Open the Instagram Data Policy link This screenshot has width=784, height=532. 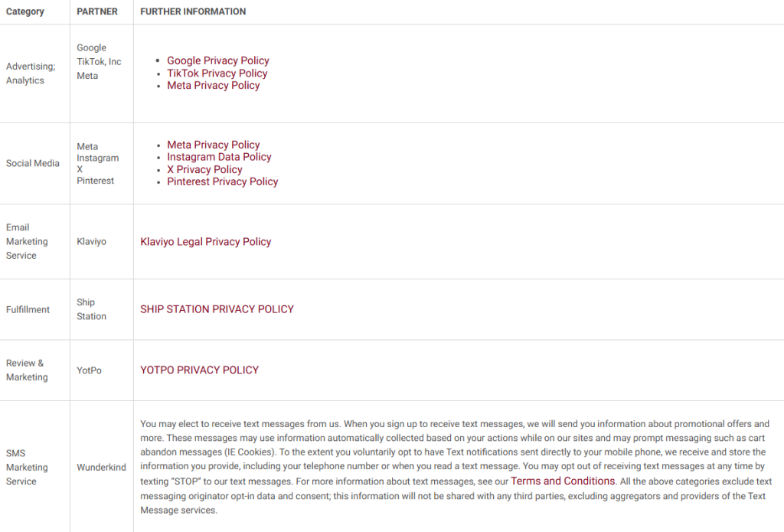click(219, 157)
